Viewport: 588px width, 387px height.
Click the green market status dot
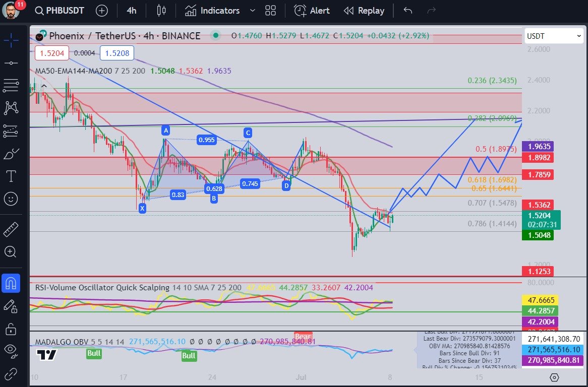click(216, 36)
